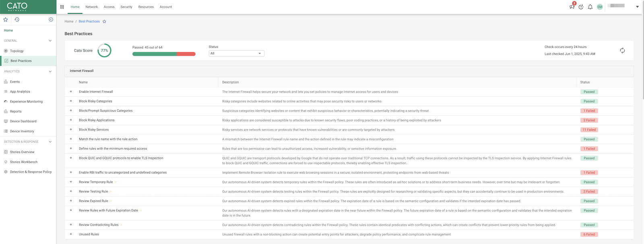Open the Network top menu
Viewport: 644px width, 244px height.
[x=91, y=7]
